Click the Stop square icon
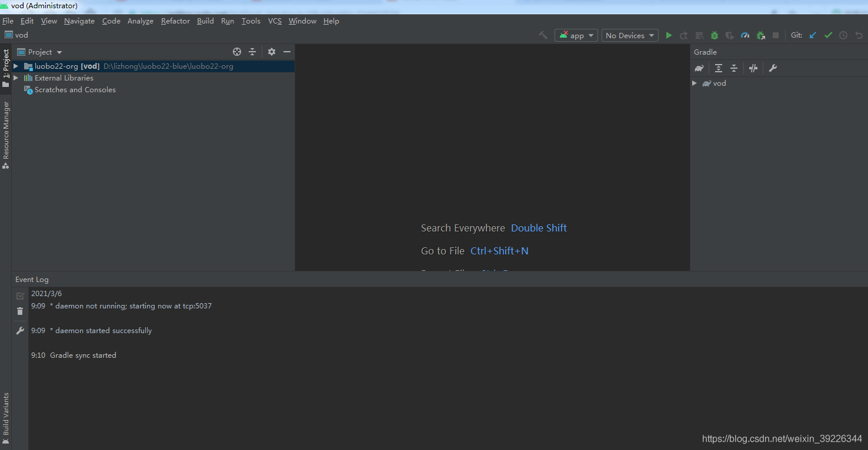Viewport: 868px width, 450px height. click(x=776, y=35)
